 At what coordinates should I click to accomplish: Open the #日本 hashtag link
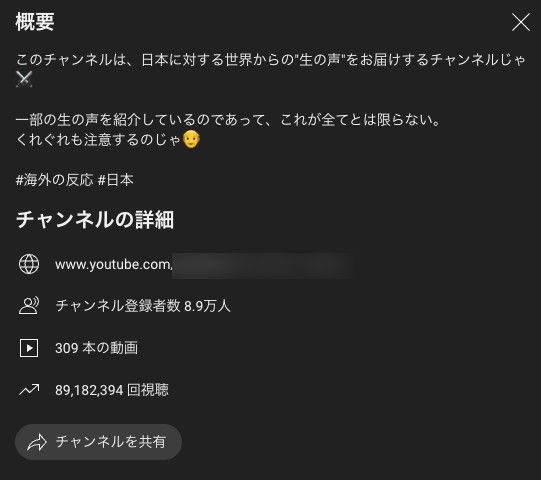[116, 180]
